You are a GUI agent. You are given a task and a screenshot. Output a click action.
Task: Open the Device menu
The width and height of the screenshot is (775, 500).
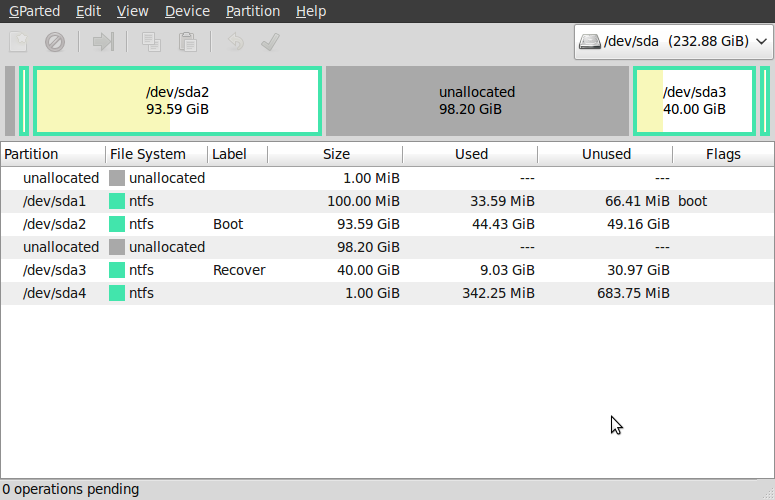click(187, 11)
